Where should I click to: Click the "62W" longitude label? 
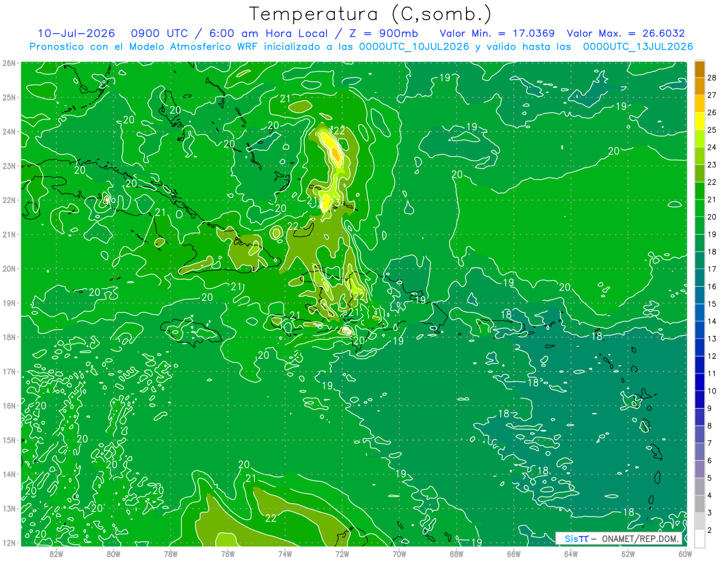coord(628,554)
